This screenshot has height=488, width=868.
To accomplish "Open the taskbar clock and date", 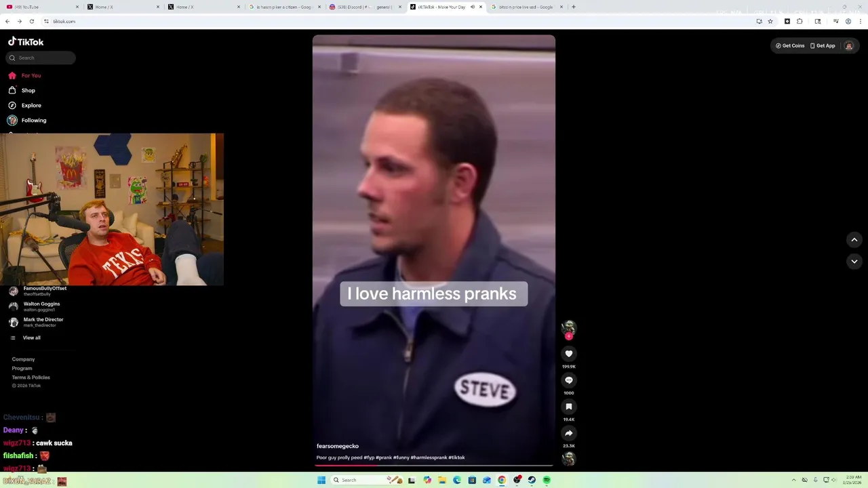I will (x=852, y=480).
